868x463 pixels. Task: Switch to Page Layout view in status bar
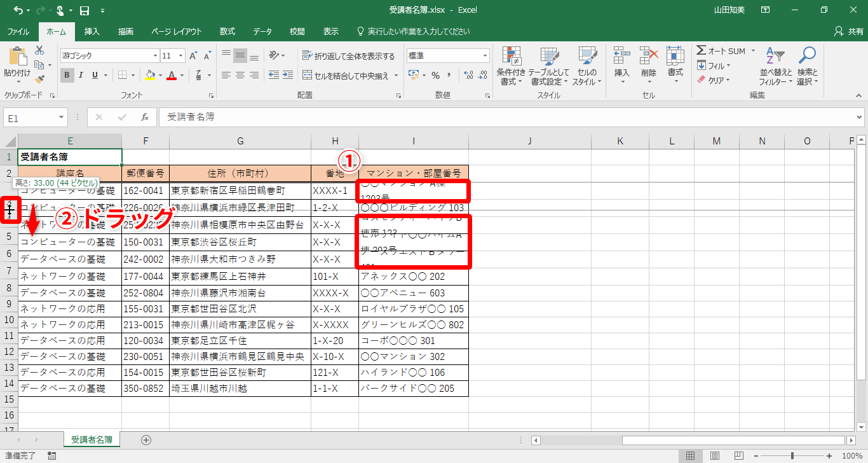click(714, 455)
